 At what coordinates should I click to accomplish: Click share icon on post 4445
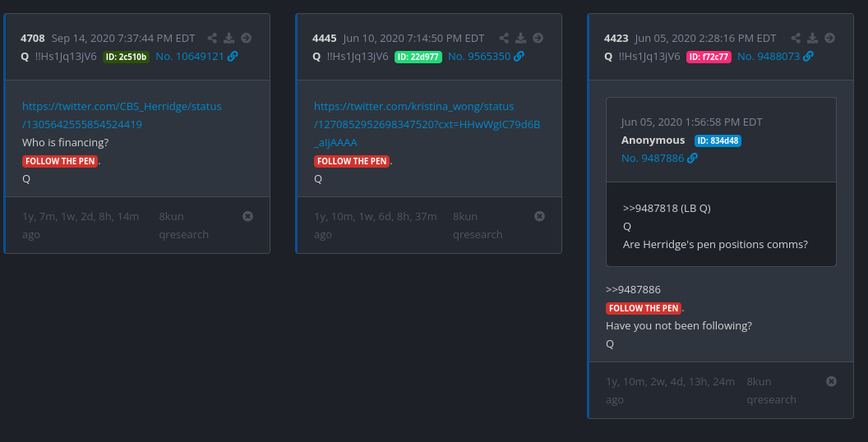click(504, 38)
